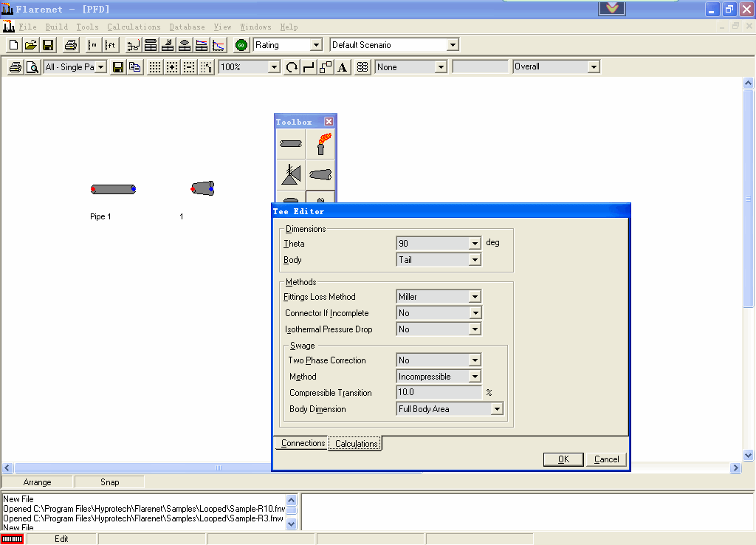
Task: Open the swage Method dropdown
Action: 475,377
